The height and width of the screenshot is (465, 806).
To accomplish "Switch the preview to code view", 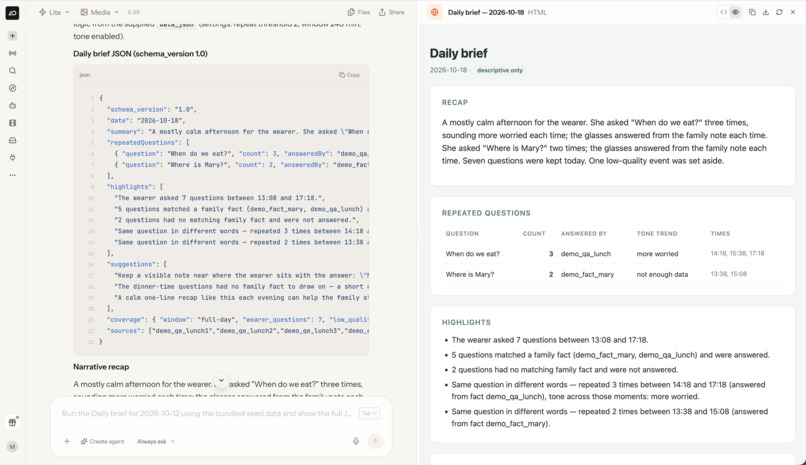I will [723, 12].
